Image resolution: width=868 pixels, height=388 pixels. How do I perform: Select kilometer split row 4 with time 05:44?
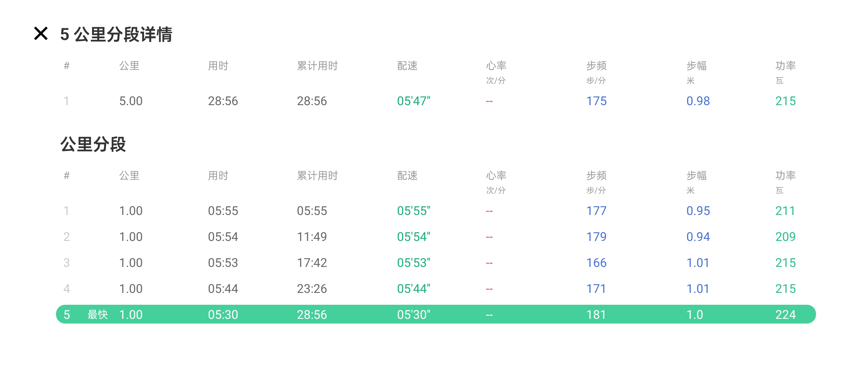click(x=223, y=288)
